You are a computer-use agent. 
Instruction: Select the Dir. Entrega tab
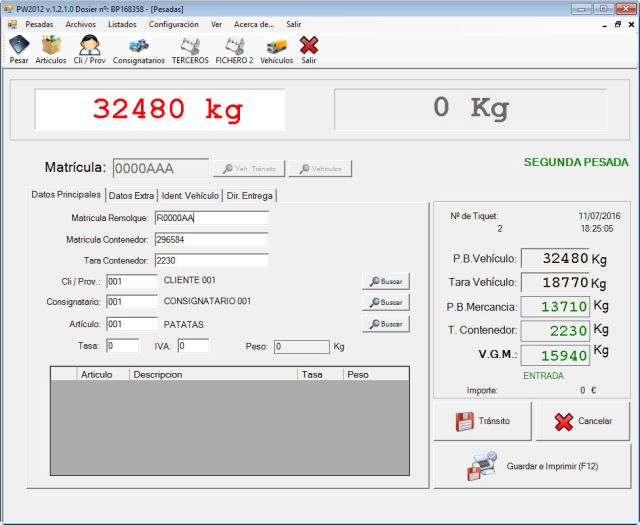[250, 196]
